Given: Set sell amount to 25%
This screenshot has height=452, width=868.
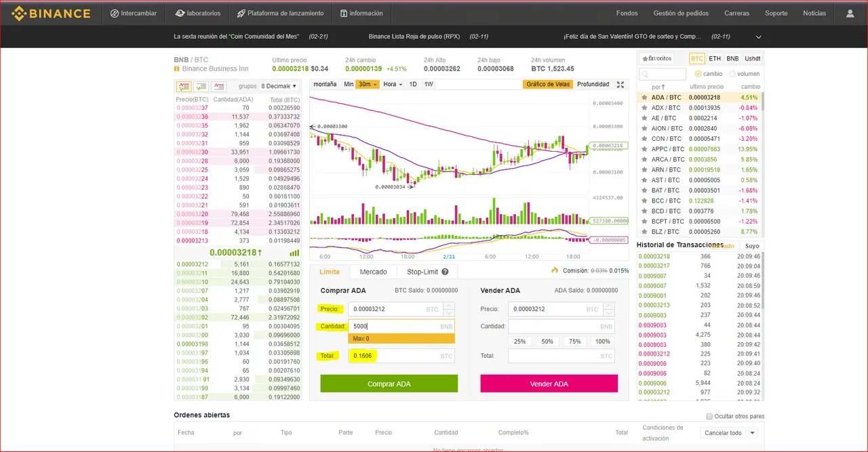Looking at the screenshot, I should [x=520, y=342].
